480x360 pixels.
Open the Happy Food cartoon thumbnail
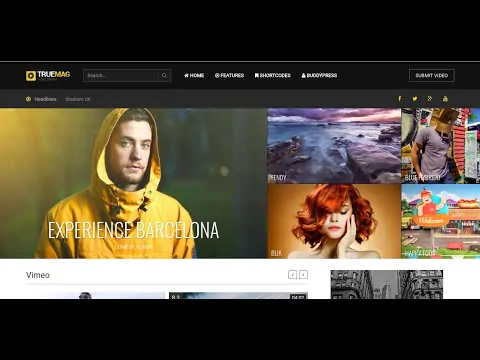point(441,221)
